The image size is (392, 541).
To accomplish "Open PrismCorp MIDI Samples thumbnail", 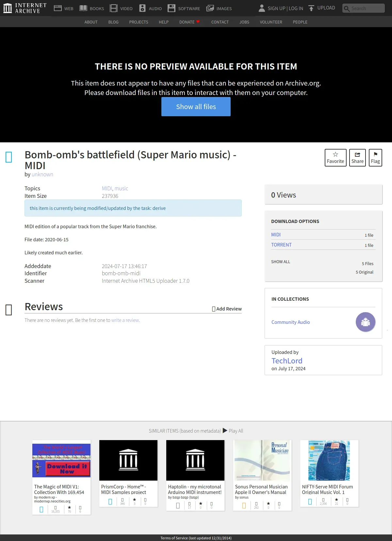I will click(128, 460).
